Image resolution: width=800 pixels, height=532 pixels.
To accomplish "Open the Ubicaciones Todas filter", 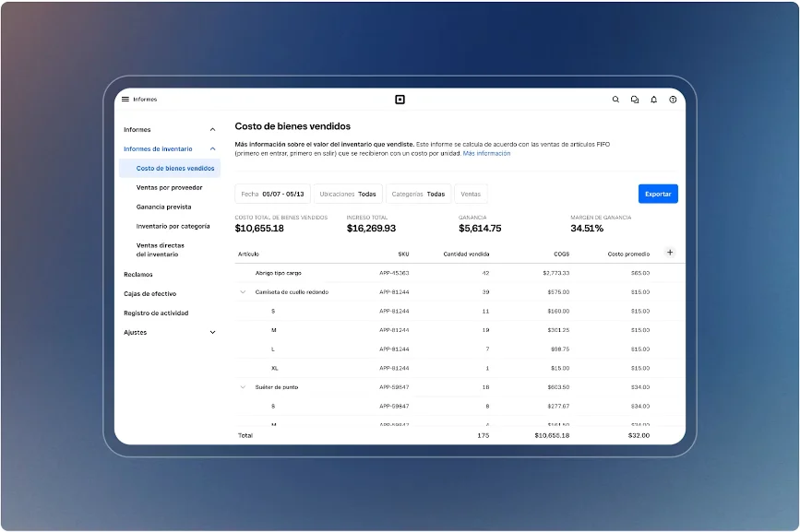I will (348, 195).
